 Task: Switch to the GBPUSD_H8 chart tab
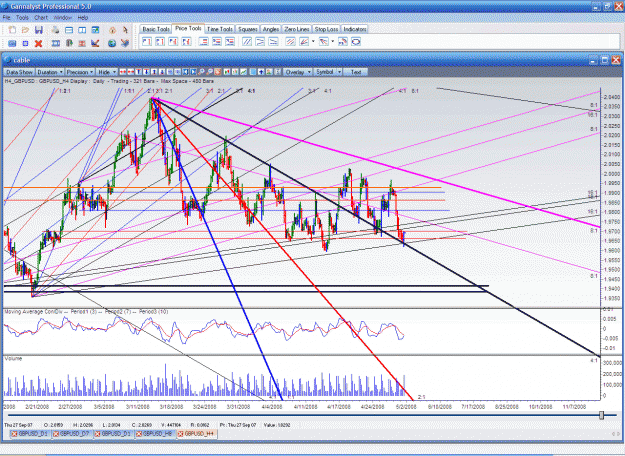tap(155, 433)
